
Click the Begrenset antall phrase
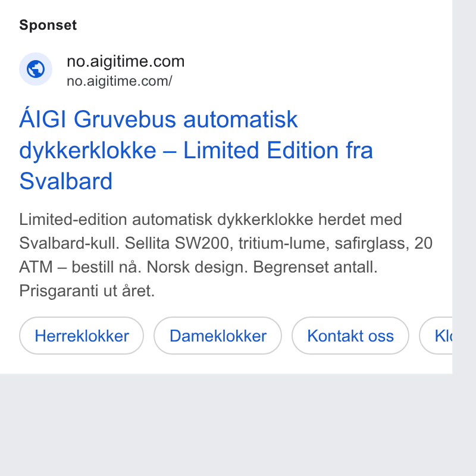(315, 267)
